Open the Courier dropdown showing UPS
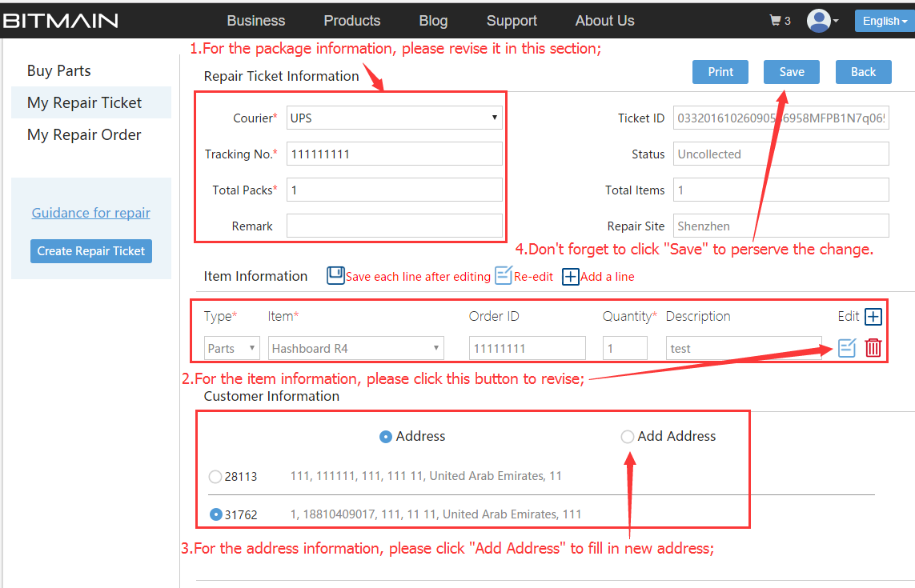The width and height of the screenshot is (915, 588). point(395,118)
